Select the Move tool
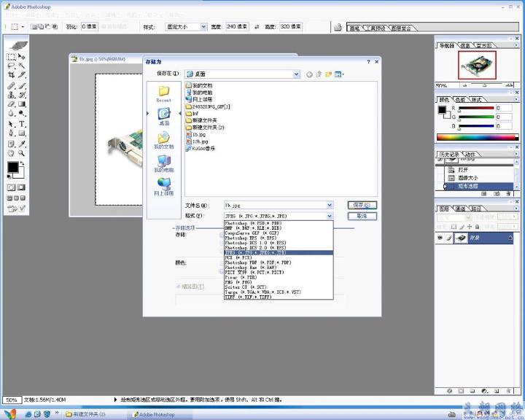 [22, 57]
